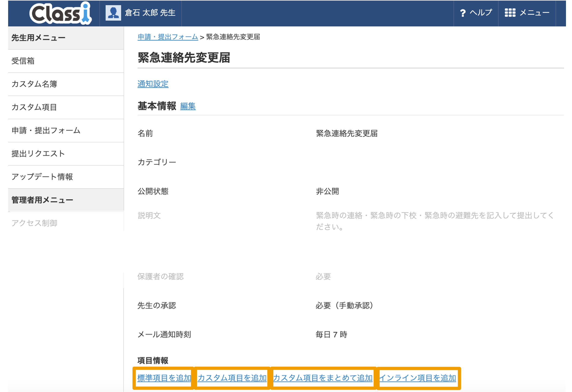Image resolution: width=572 pixels, height=392 pixels.
Task: Click the help question mark icon
Action: coord(462,13)
